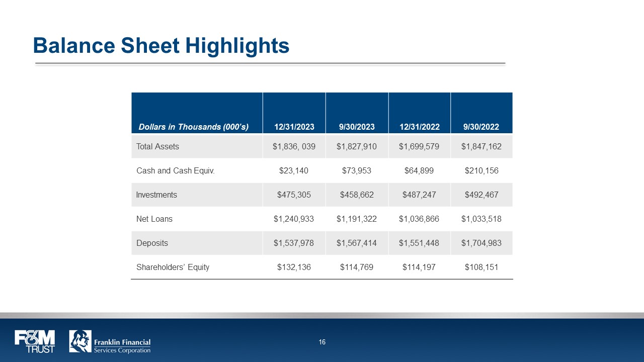Select the Cash and Cash Equiv. row label
This screenshot has height=362, width=644.
pos(176,171)
